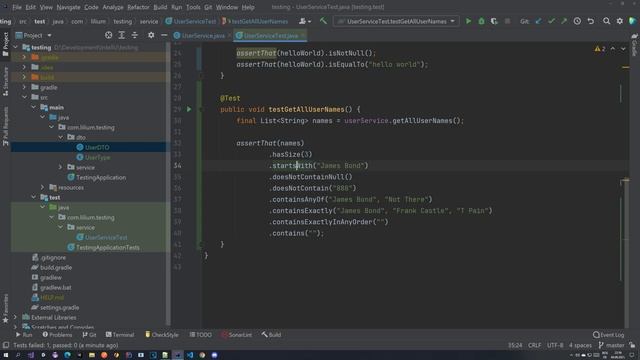The width and height of the screenshot is (640, 360).
Task: Open Windows Start menu
Action: [6, 356]
